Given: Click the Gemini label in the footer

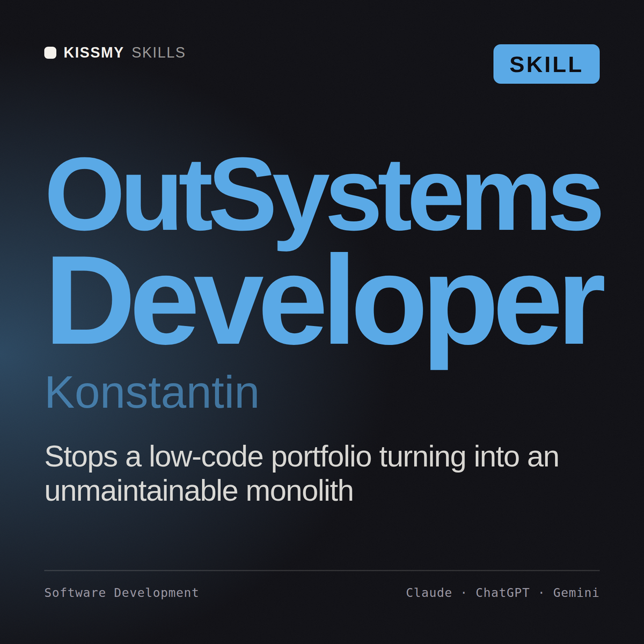Looking at the screenshot, I should click(576, 592).
